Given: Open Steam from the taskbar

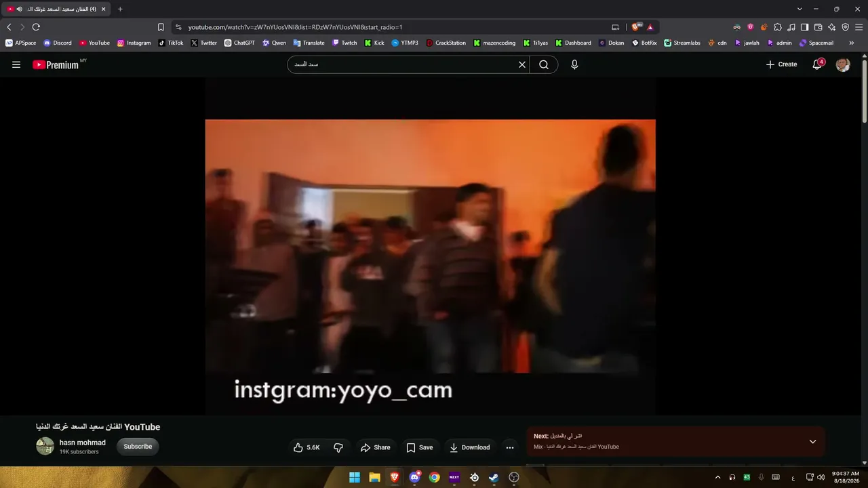Looking at the screenshot, I should point(494,477).
